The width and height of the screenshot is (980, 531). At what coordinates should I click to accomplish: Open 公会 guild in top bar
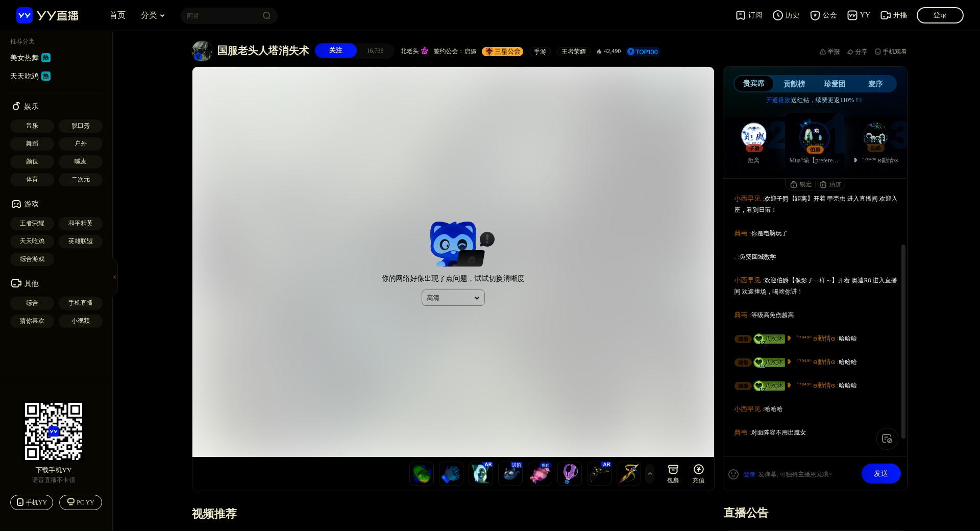tap(823, 15)
